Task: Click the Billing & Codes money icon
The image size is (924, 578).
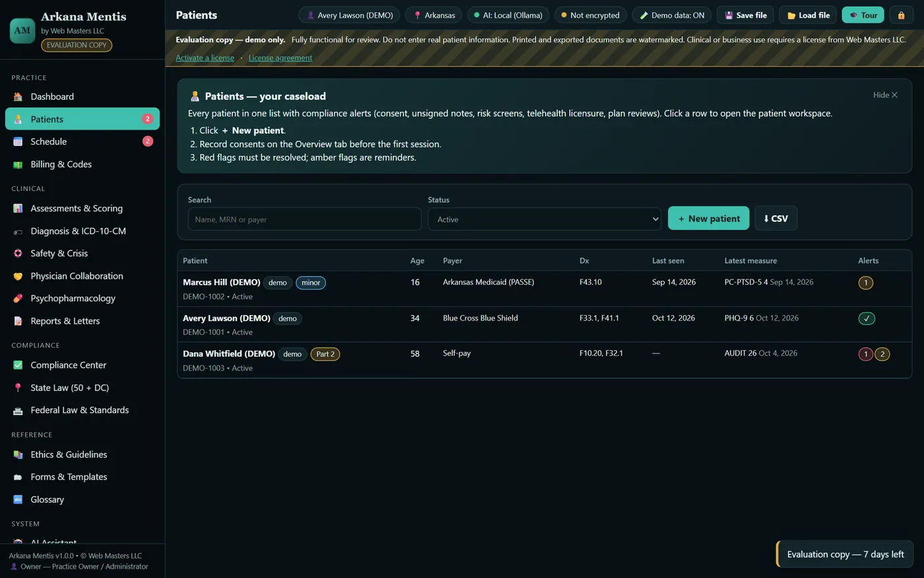Action: (18, 164)
